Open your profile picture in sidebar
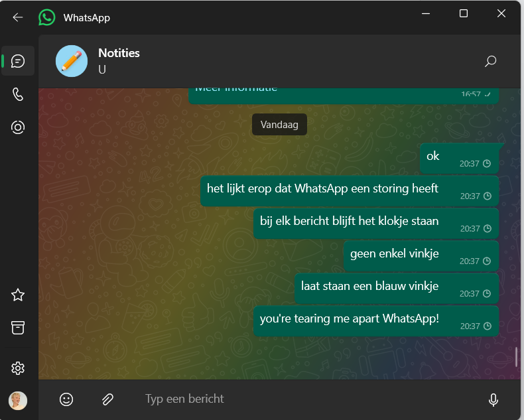 [x=18, y=401]
